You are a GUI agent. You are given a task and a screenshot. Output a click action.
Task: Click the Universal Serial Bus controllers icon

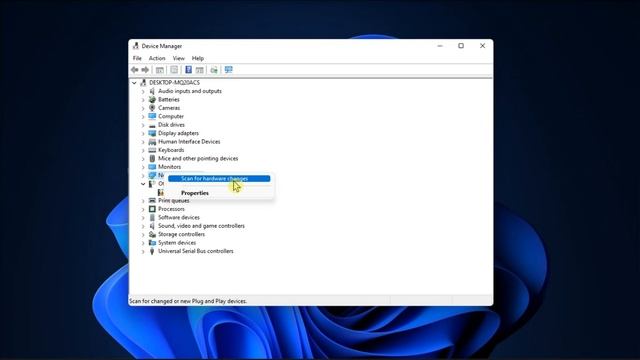[x=152, y=251]
